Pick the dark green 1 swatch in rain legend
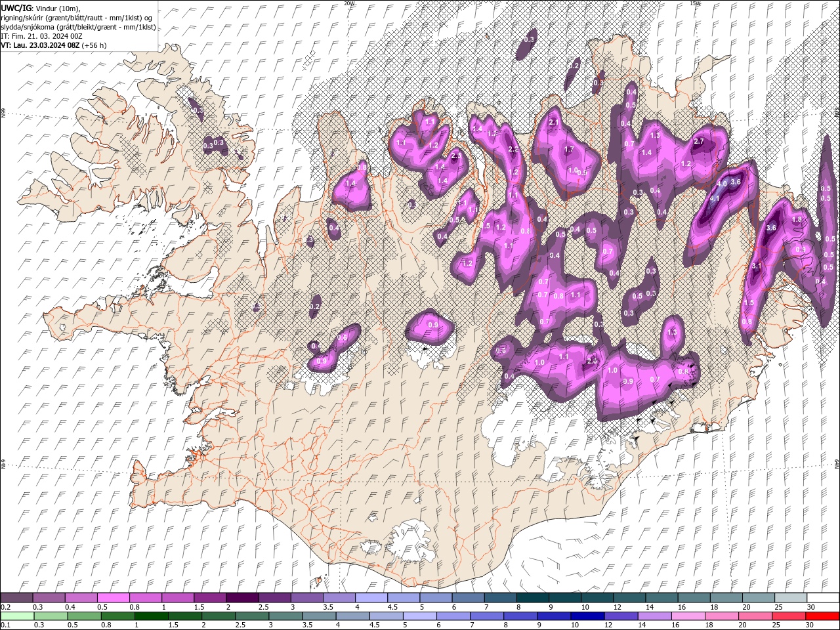The width and height of the screenshot is (840, 630). (151, 616)
